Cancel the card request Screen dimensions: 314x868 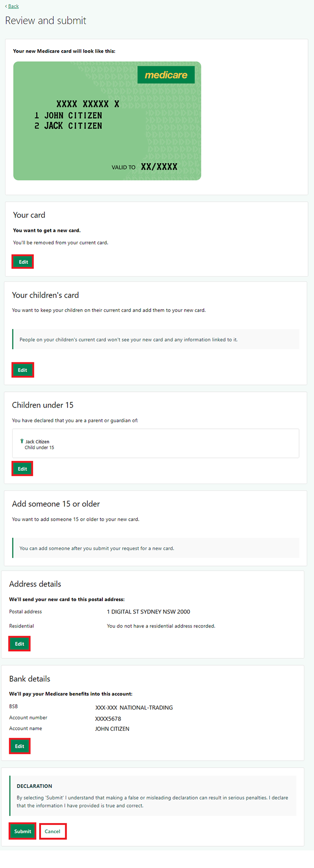(x=53, y=831)
